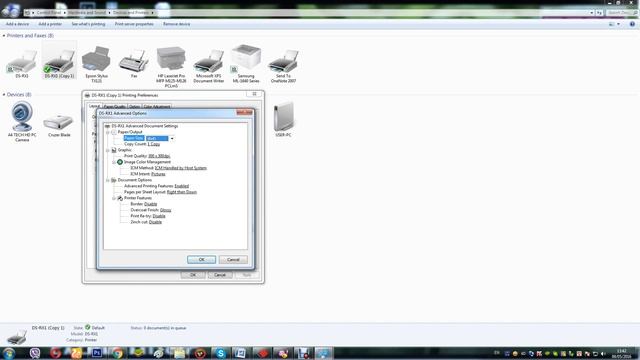The image size is (640, 360).
Task: Open Google Chrome from the taskbar
Action: (x=118, y=353)
